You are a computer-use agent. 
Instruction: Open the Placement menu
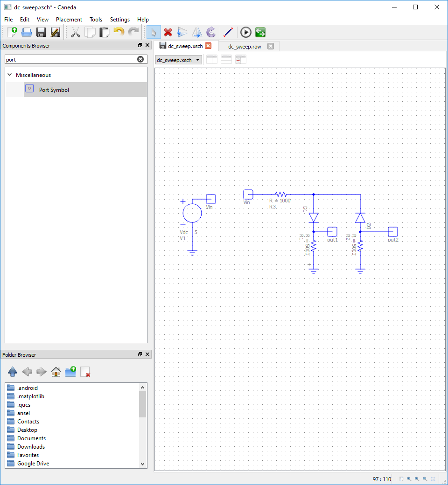(x=69, y=20)
